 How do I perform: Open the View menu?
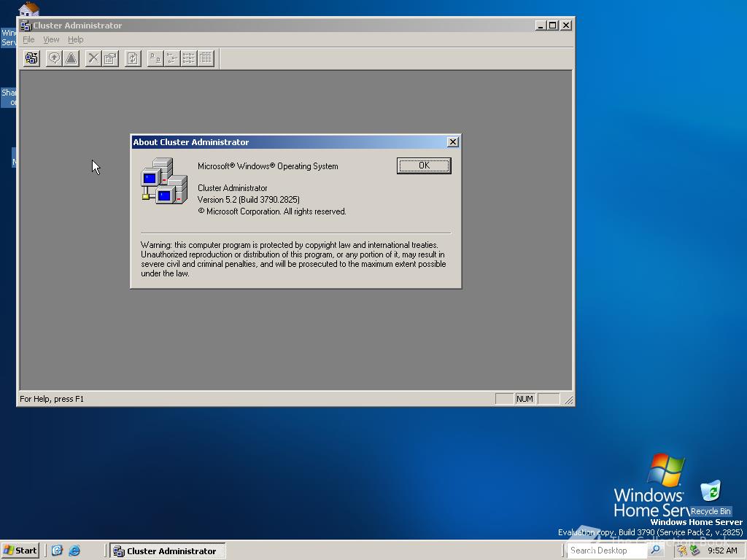pos(51,39)
